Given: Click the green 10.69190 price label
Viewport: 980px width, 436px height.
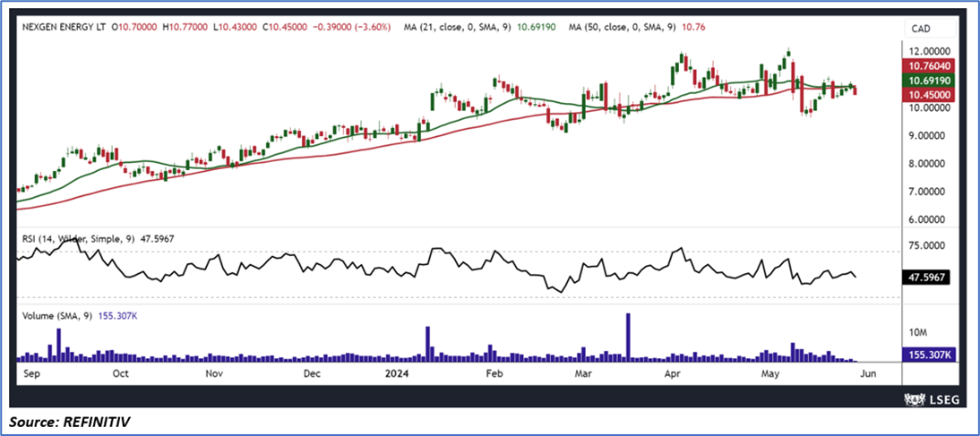Looking at the screenshot, I should [x=930, y=81].
